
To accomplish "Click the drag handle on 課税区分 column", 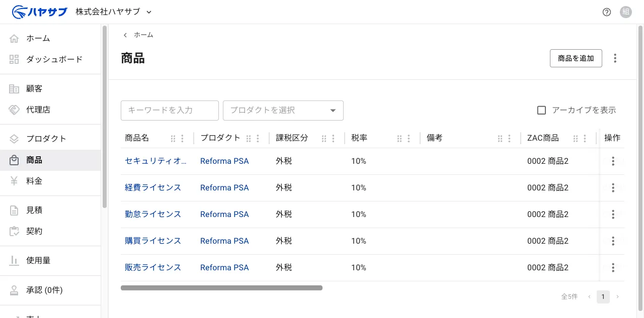I will click(x=324, y=139).
